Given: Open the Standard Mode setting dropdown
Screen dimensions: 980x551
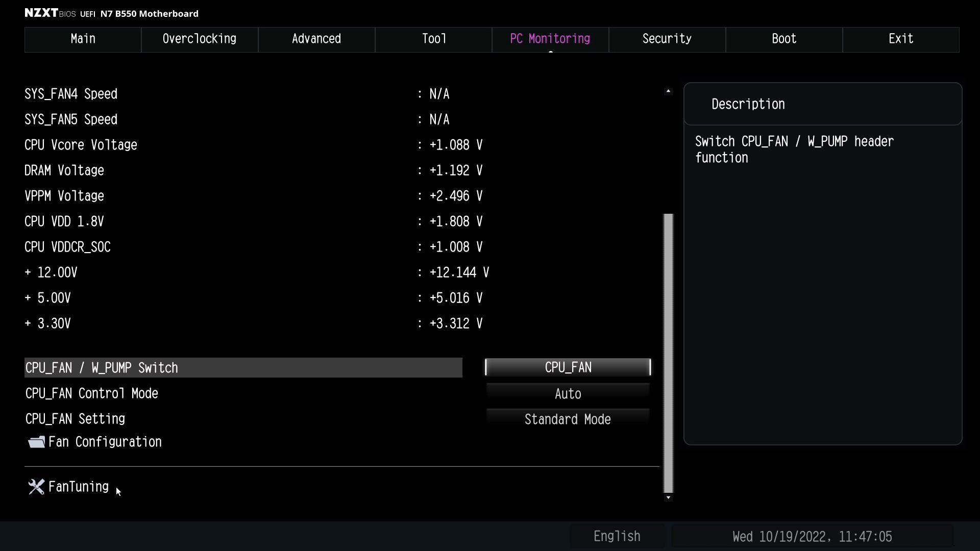Looking at the screenshot, I should tap(568, 419).
